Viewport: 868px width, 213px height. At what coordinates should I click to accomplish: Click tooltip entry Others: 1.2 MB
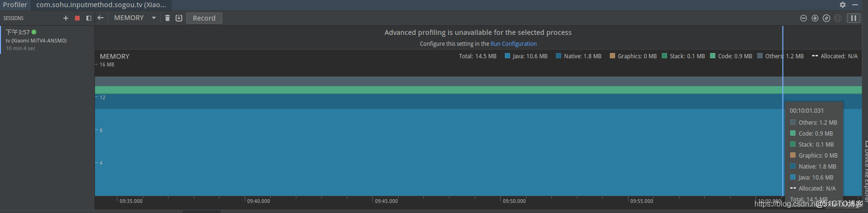[x=814, y=122]
